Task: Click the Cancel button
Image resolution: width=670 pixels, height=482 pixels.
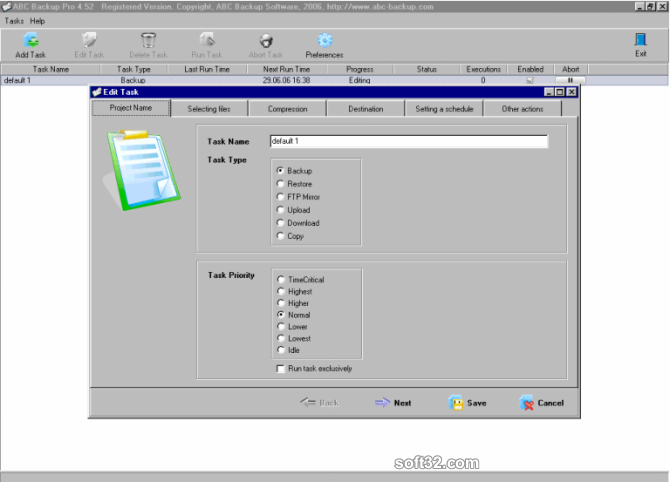Action: (542, 403)
